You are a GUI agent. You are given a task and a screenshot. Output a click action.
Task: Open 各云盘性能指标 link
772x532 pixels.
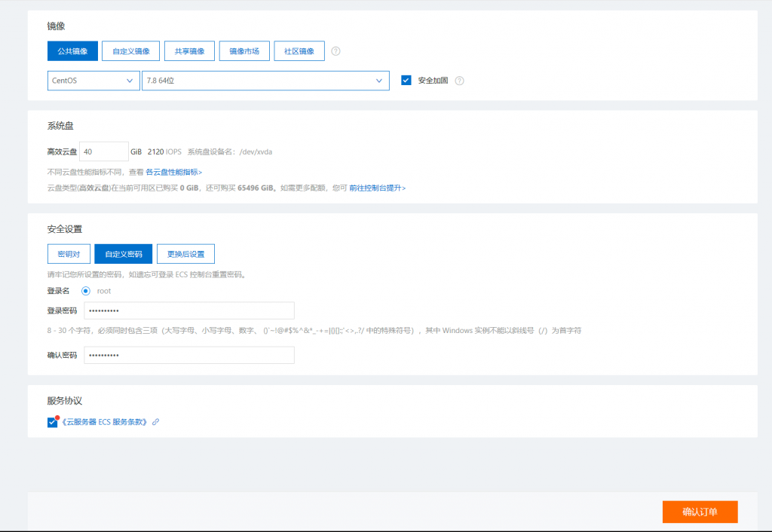click(x=173, y=173)
